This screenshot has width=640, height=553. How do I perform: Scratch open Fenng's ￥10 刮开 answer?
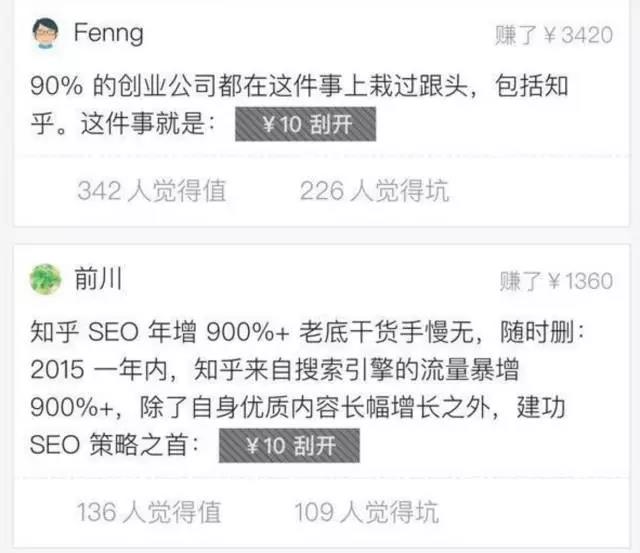tap(305, 125)
